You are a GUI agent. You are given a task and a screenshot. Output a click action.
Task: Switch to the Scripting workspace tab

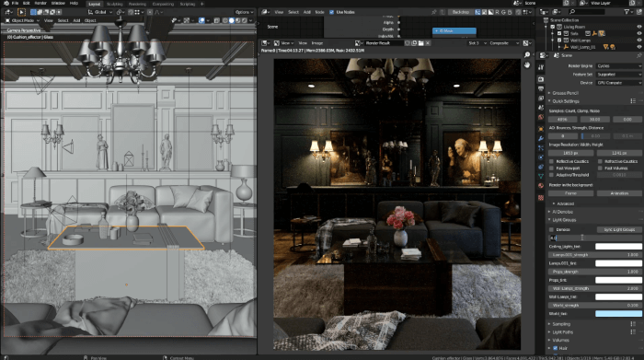pyautogui.click(x=188, y=4)
